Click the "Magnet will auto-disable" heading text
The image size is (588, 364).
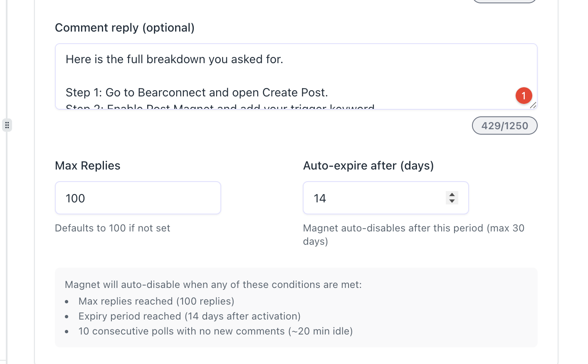(x=213, y=285)
